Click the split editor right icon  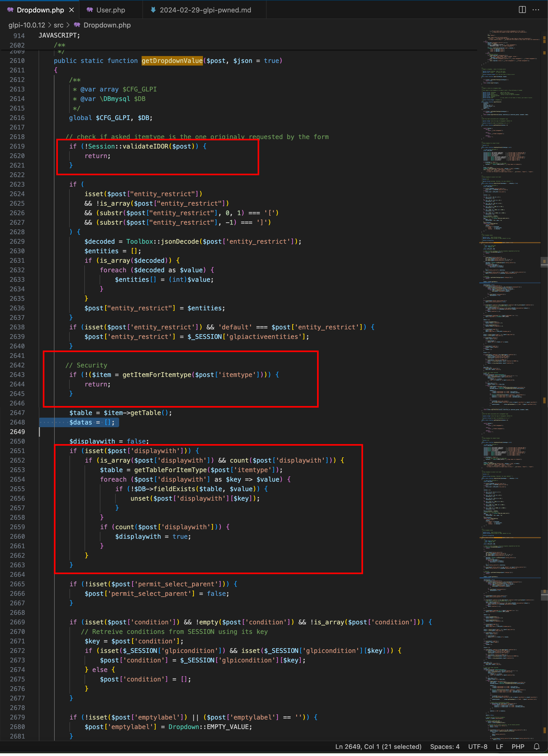[522, 10]
